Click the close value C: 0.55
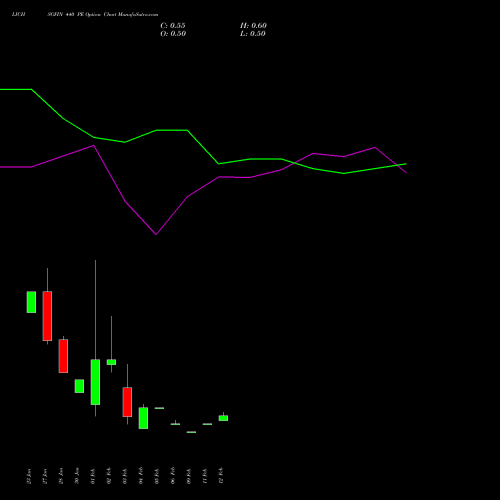The width and height of the screenshot is (500, 500). click(173, 26)
